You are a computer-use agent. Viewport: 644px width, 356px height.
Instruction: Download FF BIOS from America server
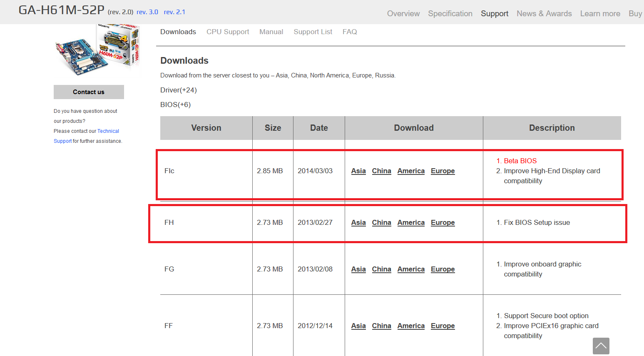[411, 326]
